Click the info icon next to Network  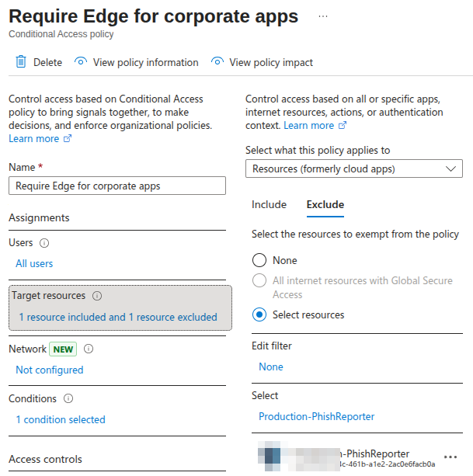click(x=89, y=349)
